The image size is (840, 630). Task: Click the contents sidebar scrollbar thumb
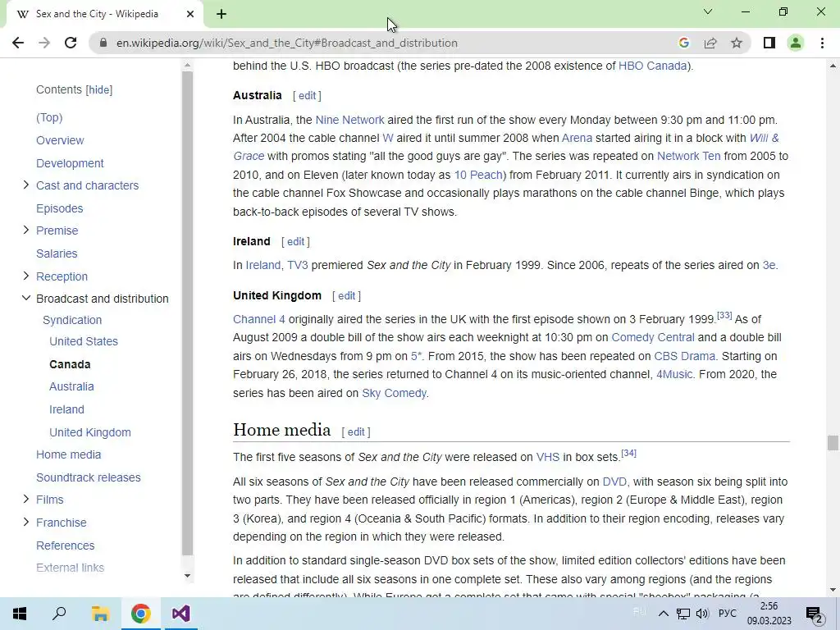(187, 313)
